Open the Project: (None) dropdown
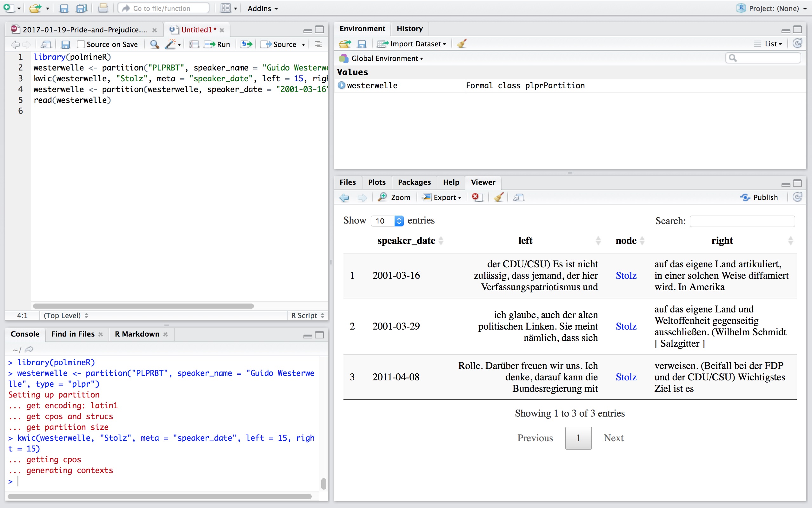Image resolution: width=812 pixels, height=508 pixels. click(771, 8)
